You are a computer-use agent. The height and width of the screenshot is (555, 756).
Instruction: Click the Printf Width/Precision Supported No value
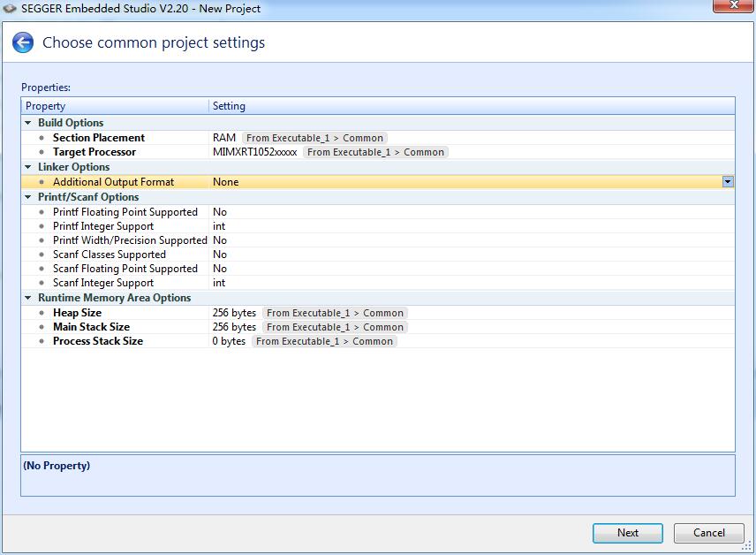[220, 240]
